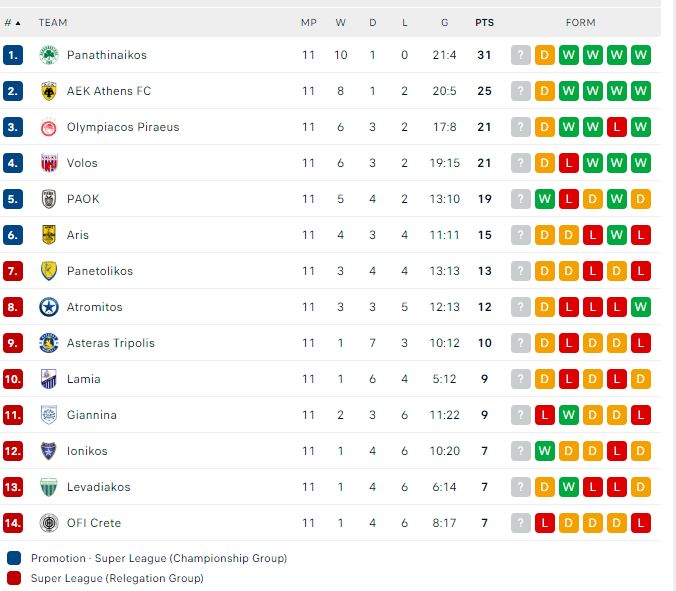The image size is (676, 591).
Task: Select the red Relegation Group legend swatch
Action: click(x=14, y=578)
